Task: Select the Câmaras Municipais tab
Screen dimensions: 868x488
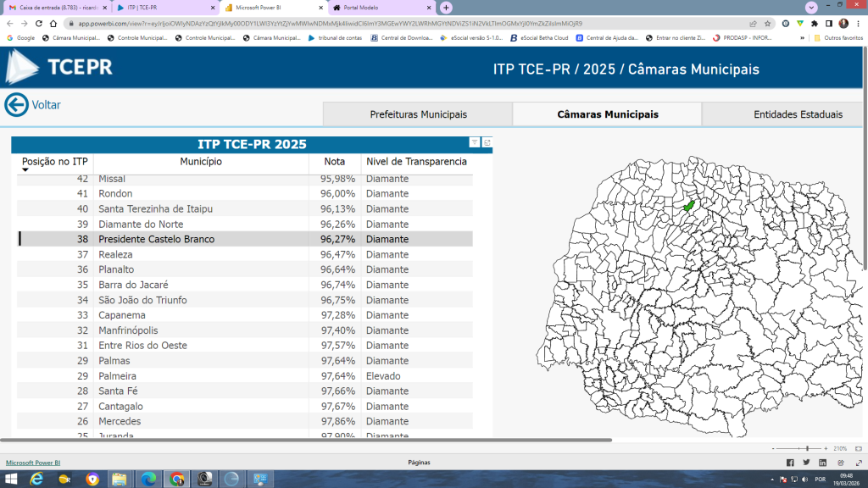Action: 607,114
